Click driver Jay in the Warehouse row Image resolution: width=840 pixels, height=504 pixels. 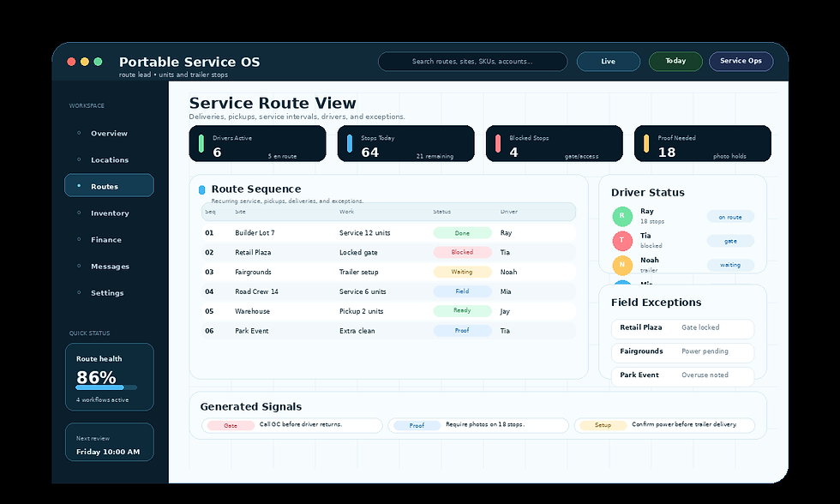[505, 311]
